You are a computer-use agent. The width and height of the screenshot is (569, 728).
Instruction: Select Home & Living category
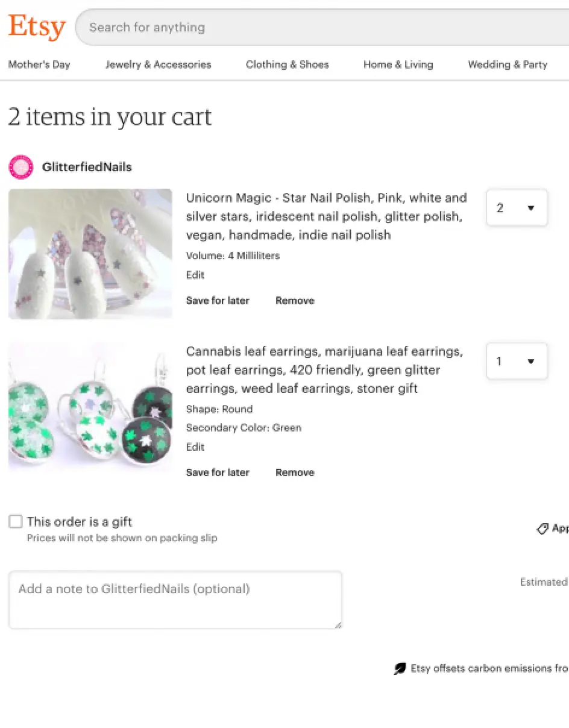pyautogui.click(x=398, y=64)
